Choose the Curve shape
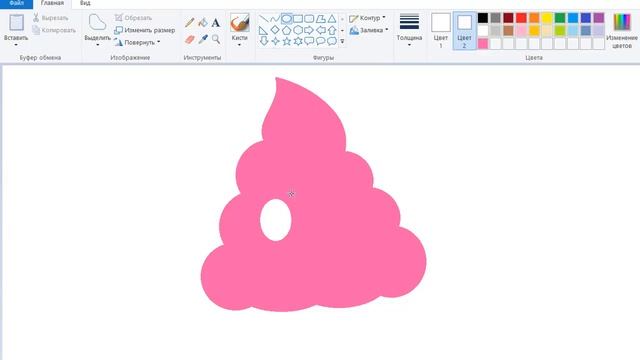Image resolution: width=640 pixels, height=360 pixels. [275, 19]
